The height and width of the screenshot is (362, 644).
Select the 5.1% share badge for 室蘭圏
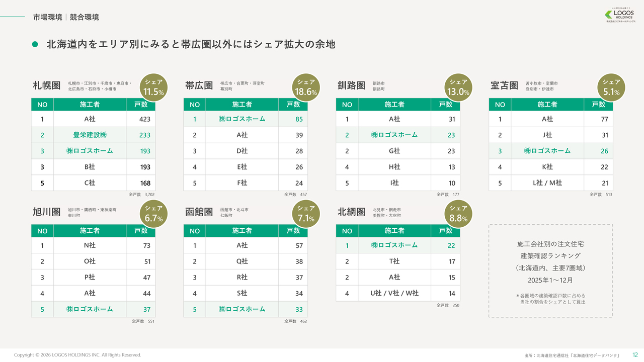click(611, 87)
